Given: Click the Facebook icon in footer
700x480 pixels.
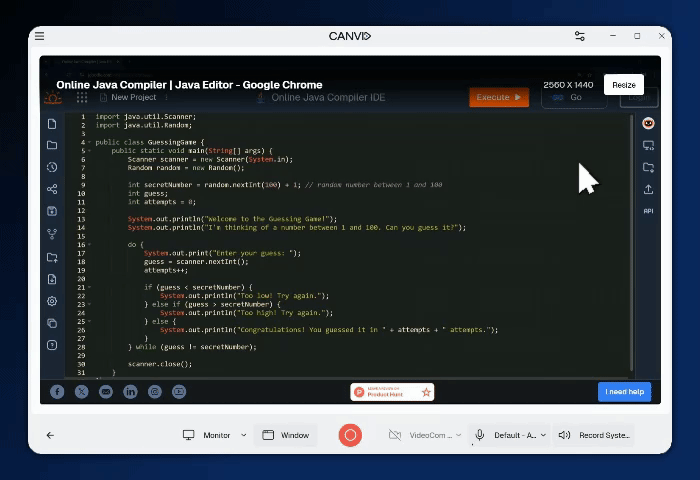Looking at the screenshot, I should click(57, 392).
